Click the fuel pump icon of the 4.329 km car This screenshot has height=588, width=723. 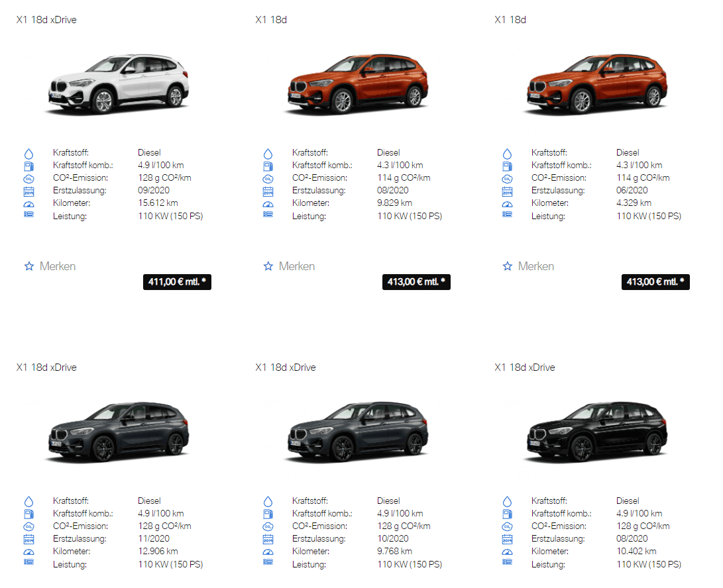pyautogui.click(x=507, y=166)
